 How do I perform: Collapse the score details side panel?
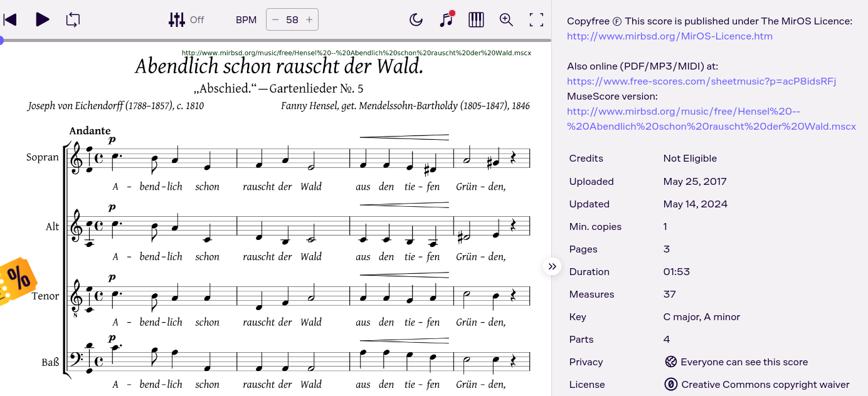(x=552, y=266)
